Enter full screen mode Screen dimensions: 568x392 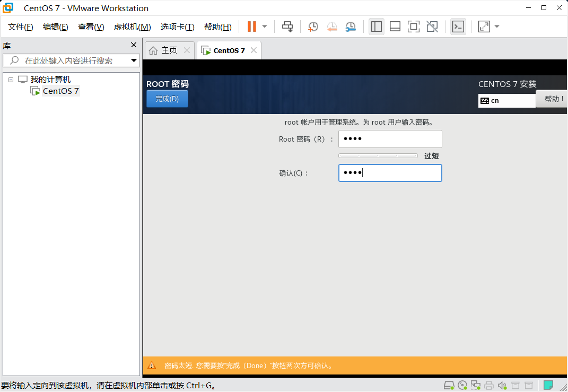[413, 27]
